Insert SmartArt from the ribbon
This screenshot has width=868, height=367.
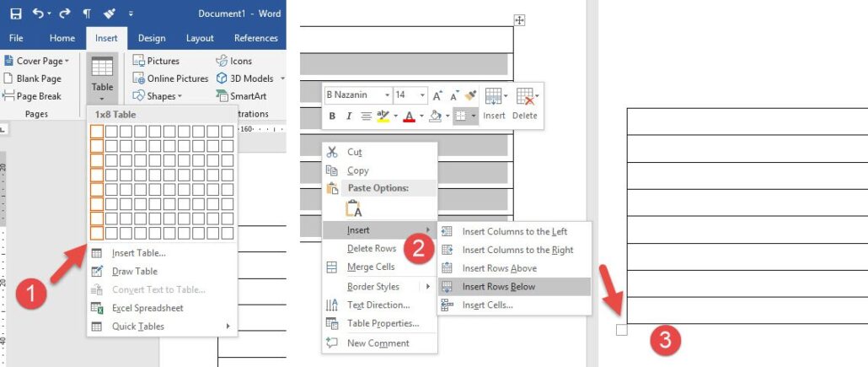(x=241, y=96)
